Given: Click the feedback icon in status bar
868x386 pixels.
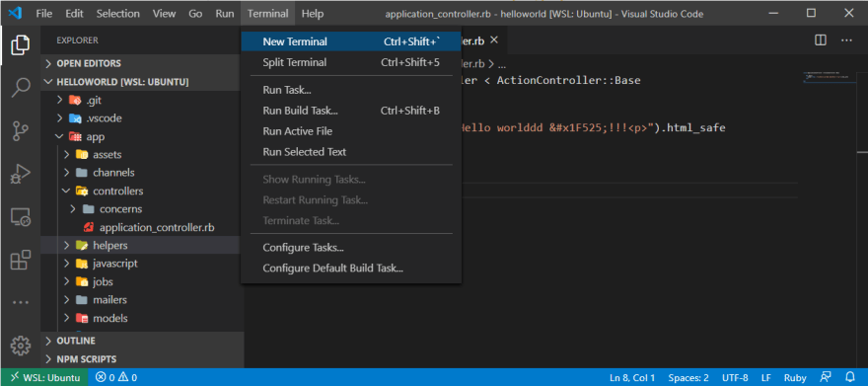Looking at the screenshot, I should (x=826, y=378).
